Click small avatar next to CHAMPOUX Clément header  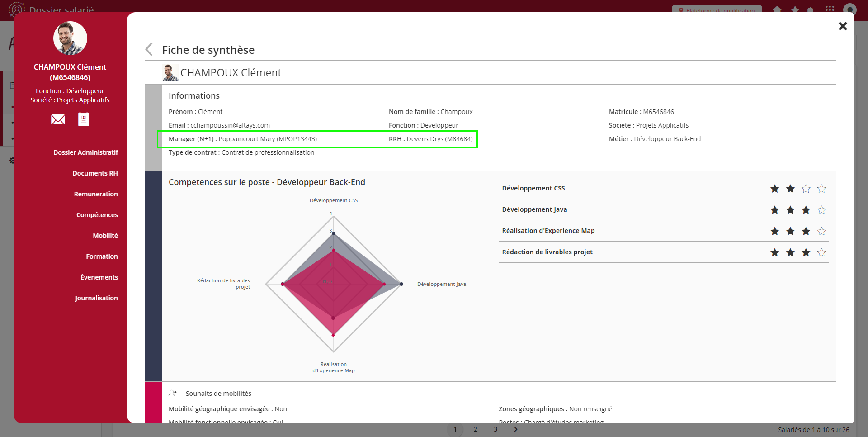tap(170, 73)
